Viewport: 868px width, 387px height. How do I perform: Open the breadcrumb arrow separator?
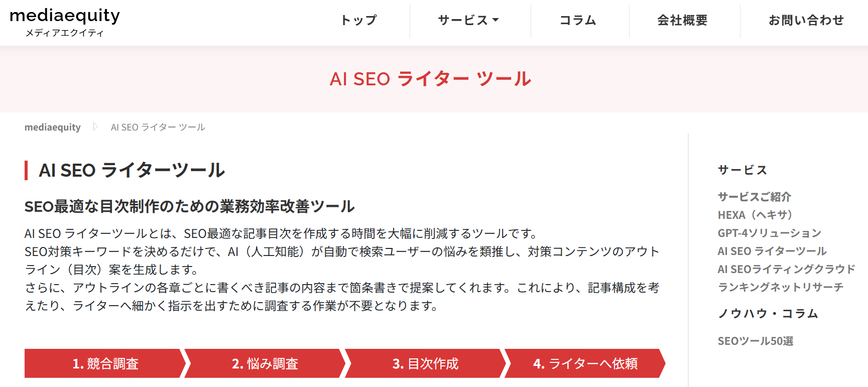click(x=95, y=127)
